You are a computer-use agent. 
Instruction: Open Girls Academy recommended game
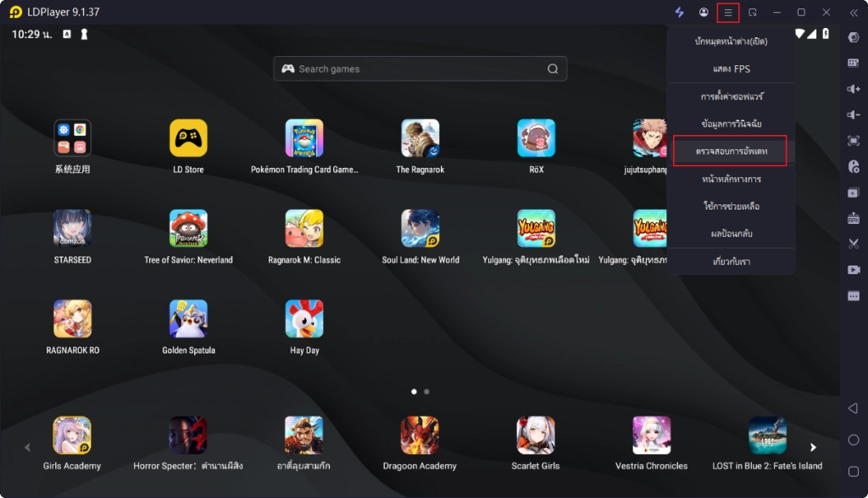[72, 443]
